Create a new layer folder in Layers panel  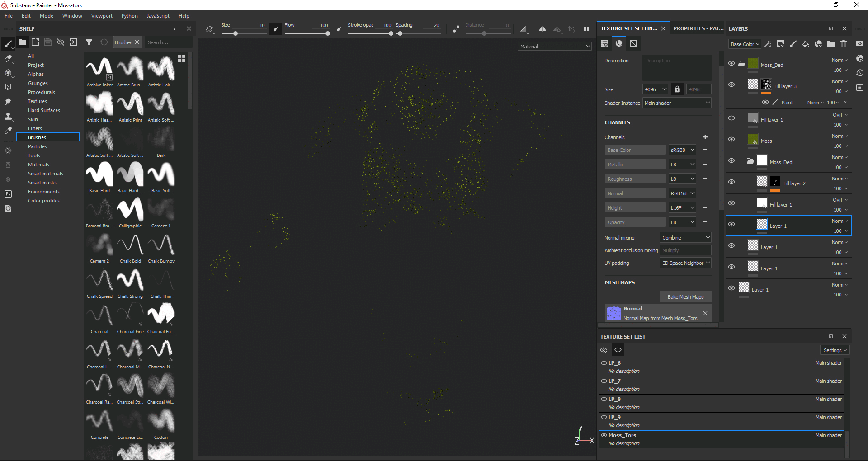point(831,44)
